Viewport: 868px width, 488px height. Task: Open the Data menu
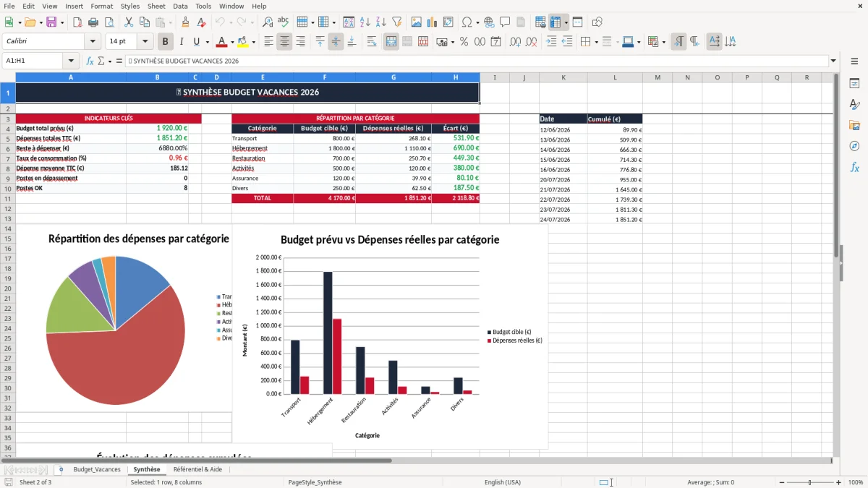point(181,6)
